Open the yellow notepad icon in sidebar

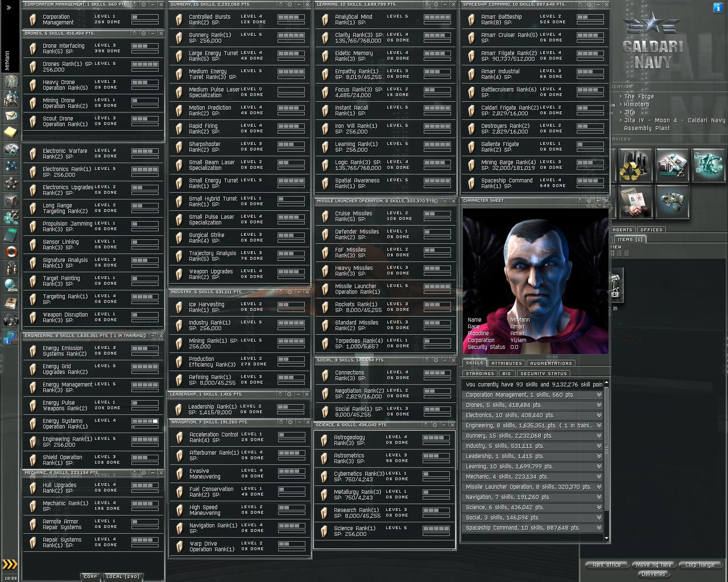11,132
